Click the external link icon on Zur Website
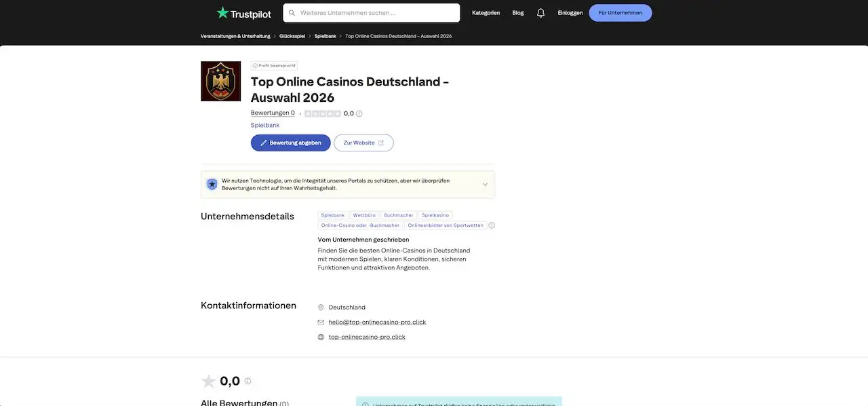Viewport: 868px width, 406px height. pos(381,143)
